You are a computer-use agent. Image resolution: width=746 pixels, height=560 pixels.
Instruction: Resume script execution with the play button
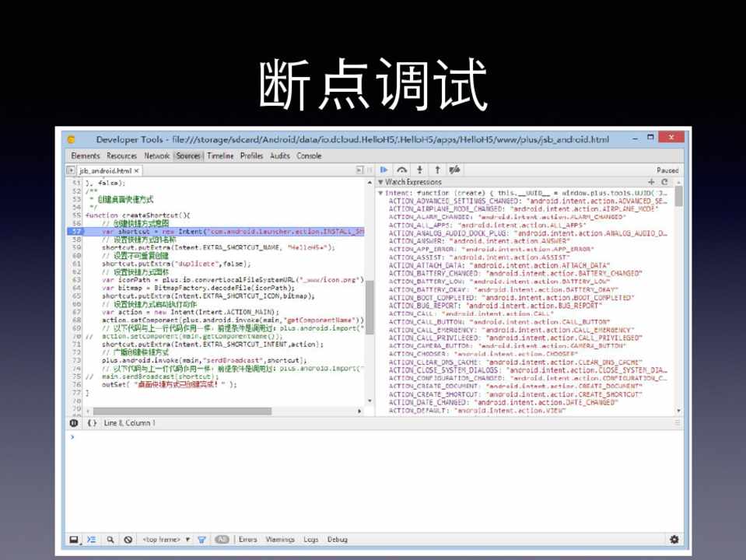(384, 170)
